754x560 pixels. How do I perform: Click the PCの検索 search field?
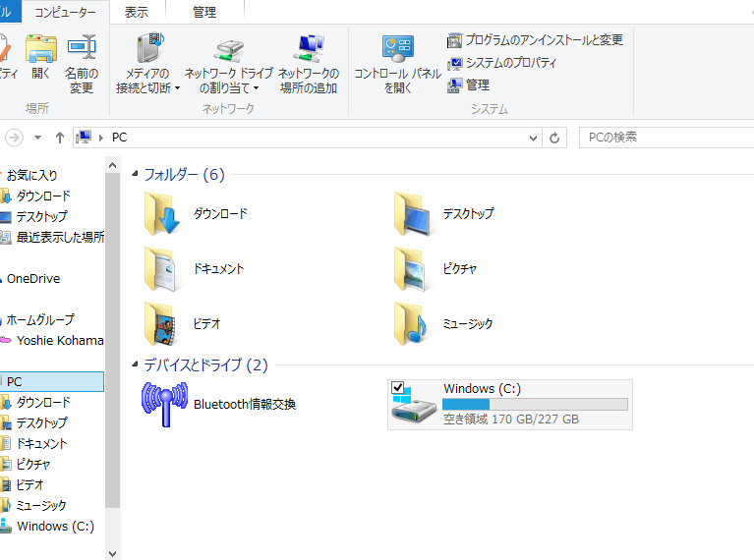[664, 138]
